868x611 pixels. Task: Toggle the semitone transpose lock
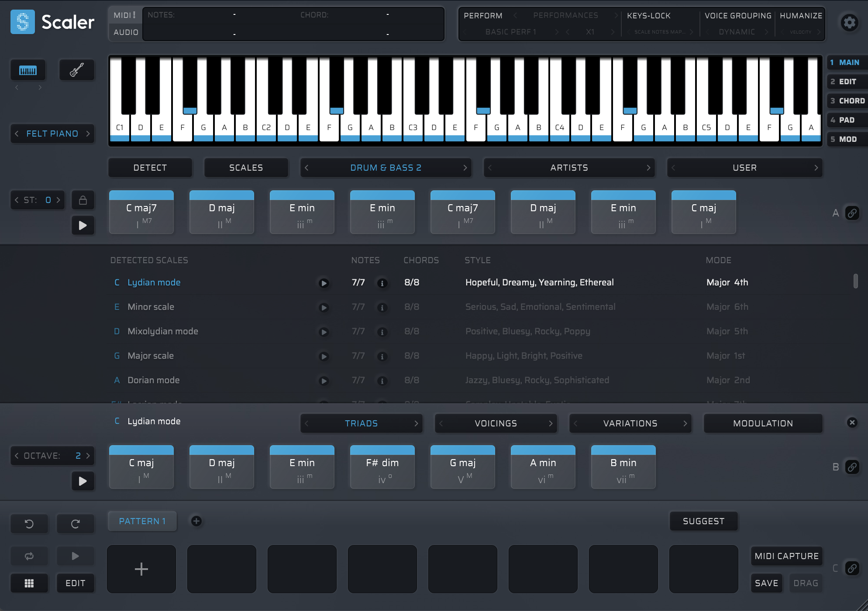(83, 200)
